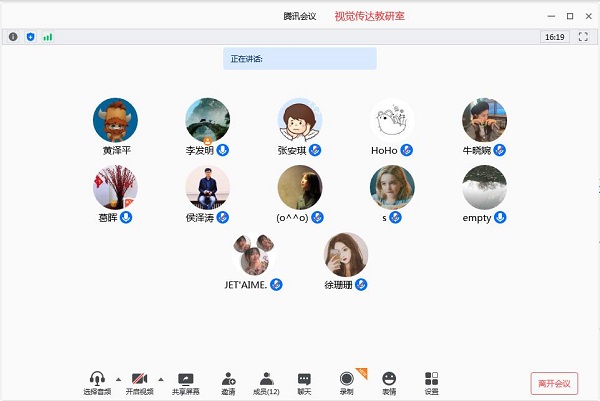This screenshot has width=600, height=401.
Task: Click the Select Audio headphone icon
Action: (97, 379)
